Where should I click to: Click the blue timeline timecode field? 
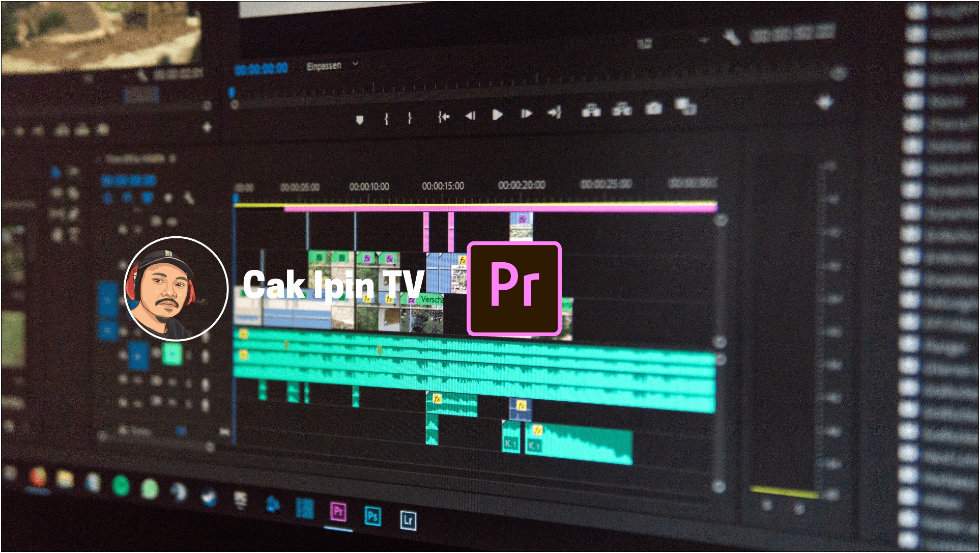[x=128, y=180]
